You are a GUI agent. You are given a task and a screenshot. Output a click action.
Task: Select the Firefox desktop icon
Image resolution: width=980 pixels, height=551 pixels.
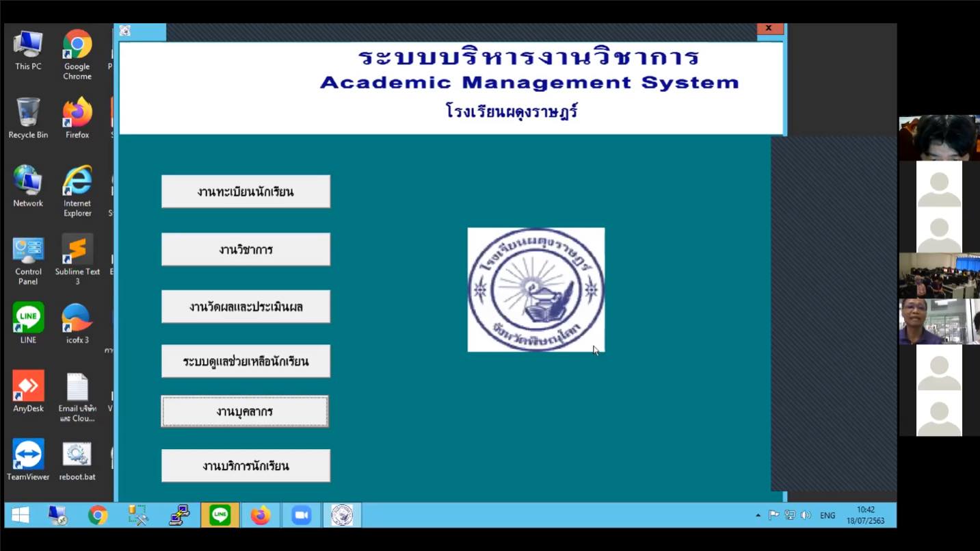pos(77,114)
